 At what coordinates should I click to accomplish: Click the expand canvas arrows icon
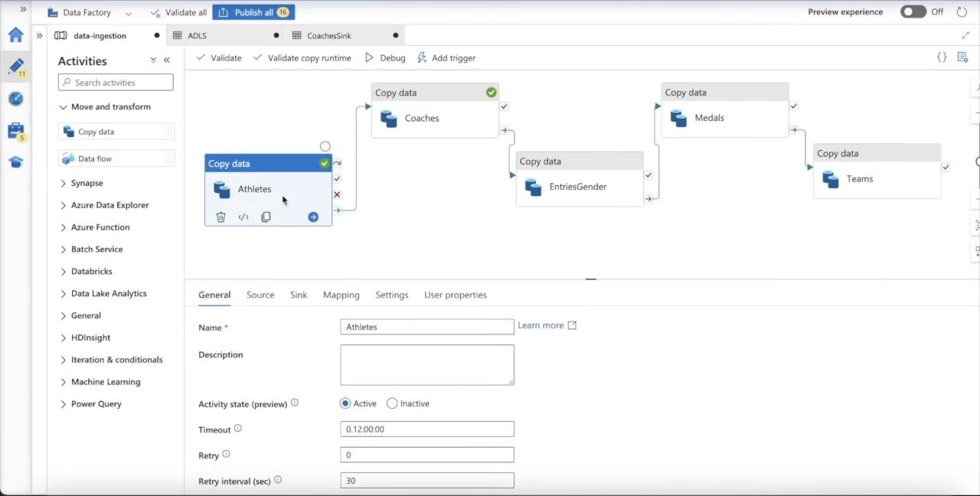click(965, 35)
